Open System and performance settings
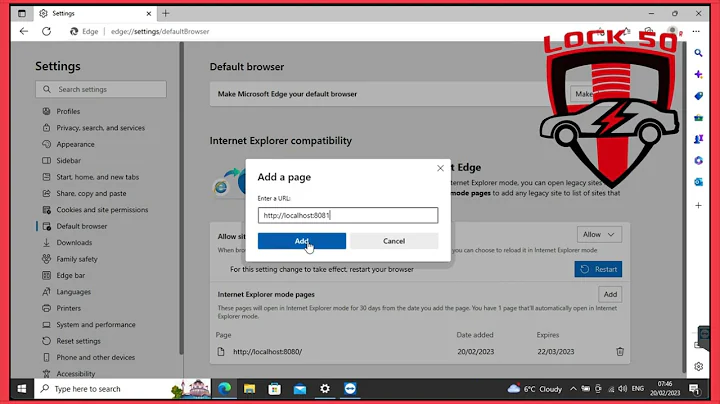Screen dimensions: 720x404 point(96,325)
